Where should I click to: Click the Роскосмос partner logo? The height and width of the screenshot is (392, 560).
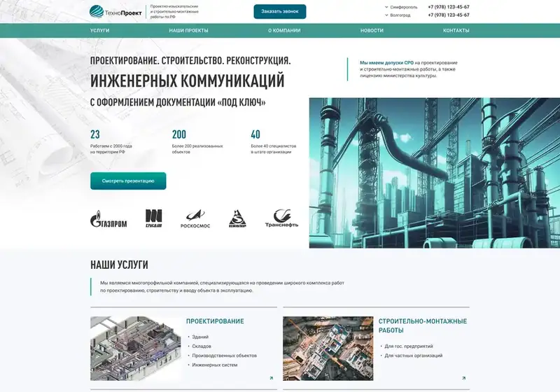coord(195,218)
